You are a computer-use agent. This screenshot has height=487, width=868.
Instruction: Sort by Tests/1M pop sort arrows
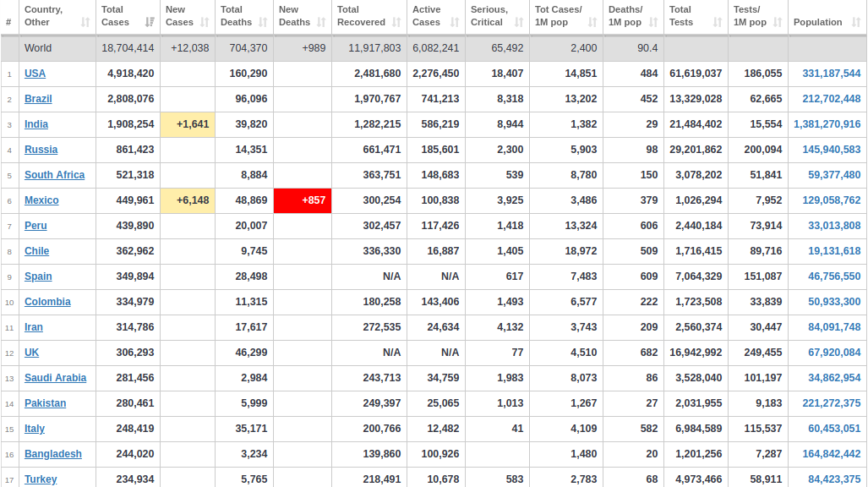pos(778,22)
